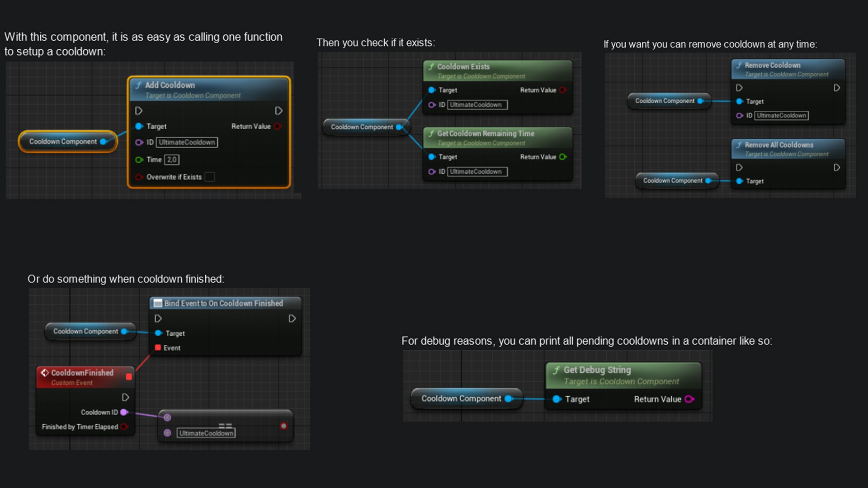Click CooldownFinished red delegate output square

click(129, 376)
